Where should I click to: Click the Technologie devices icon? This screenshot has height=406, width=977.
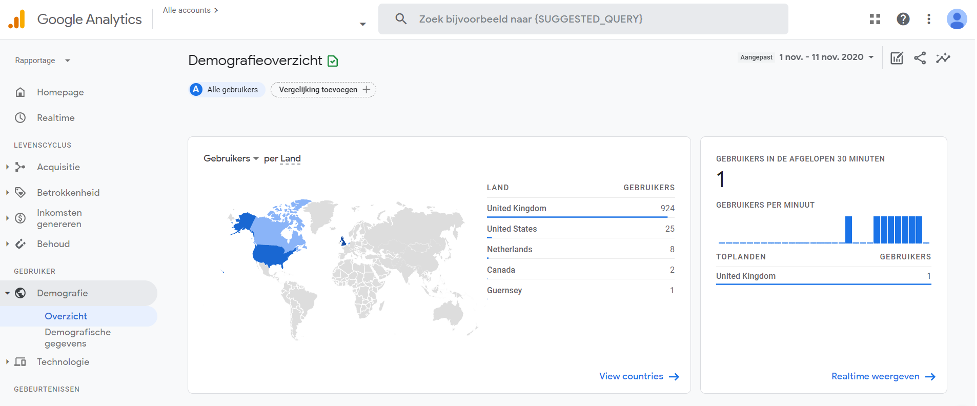21,362
